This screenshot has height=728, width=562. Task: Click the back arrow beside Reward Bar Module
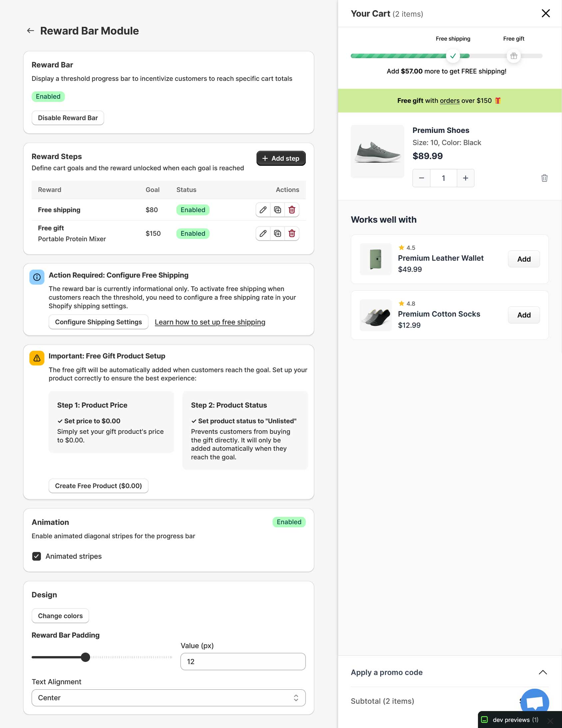pos(30,31)
